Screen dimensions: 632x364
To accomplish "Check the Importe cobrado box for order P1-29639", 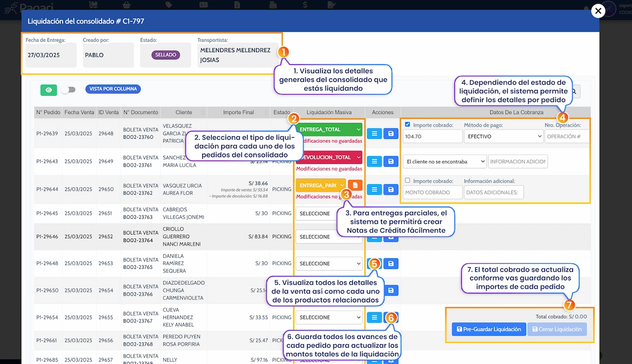I will click(x=408, y=125).
